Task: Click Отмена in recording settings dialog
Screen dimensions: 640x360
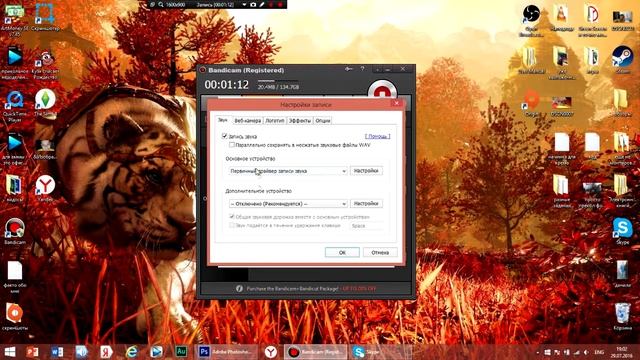Action: 380,253
